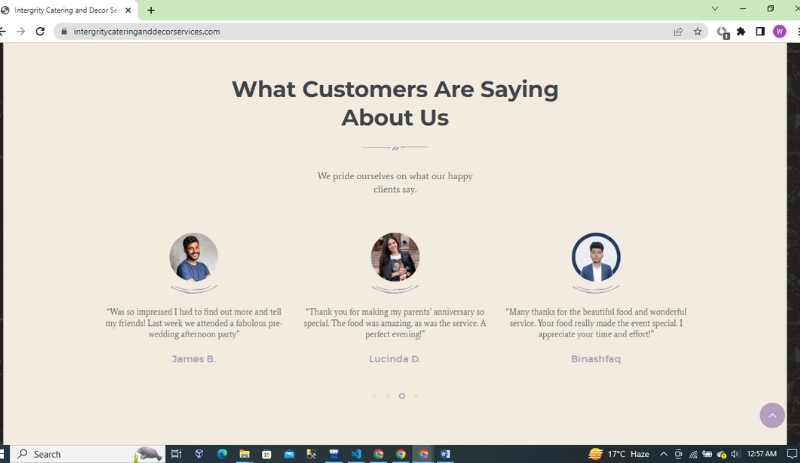Select the fourth testimonial carousel dot

pyautogui.click(x=416, y=396)
